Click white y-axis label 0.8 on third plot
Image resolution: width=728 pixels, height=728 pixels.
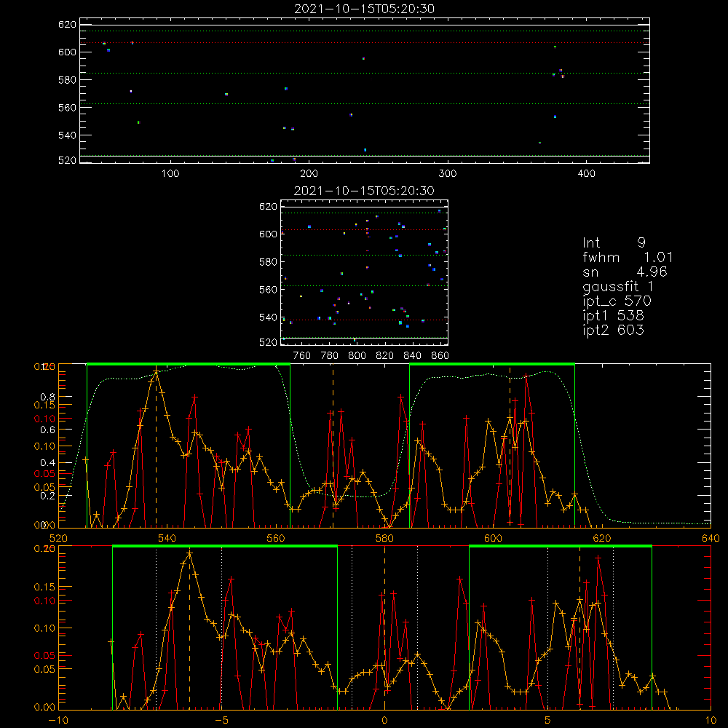pyautogui.click(x=48, y=397)
